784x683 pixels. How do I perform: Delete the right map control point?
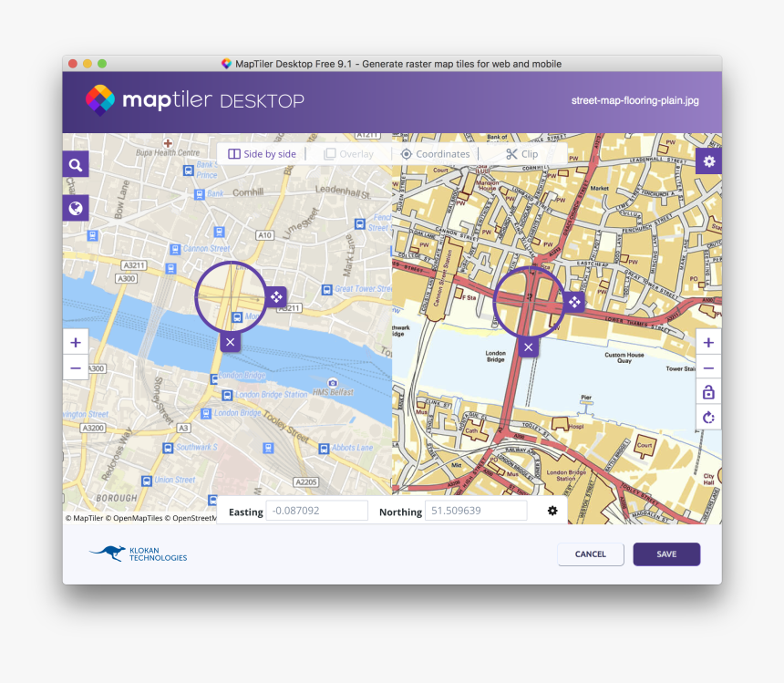point(529,347)
